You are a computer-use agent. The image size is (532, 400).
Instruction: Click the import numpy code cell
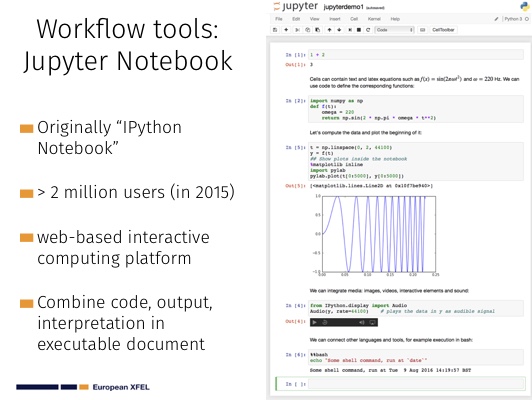pyautogui.click(x=416, y=109)
